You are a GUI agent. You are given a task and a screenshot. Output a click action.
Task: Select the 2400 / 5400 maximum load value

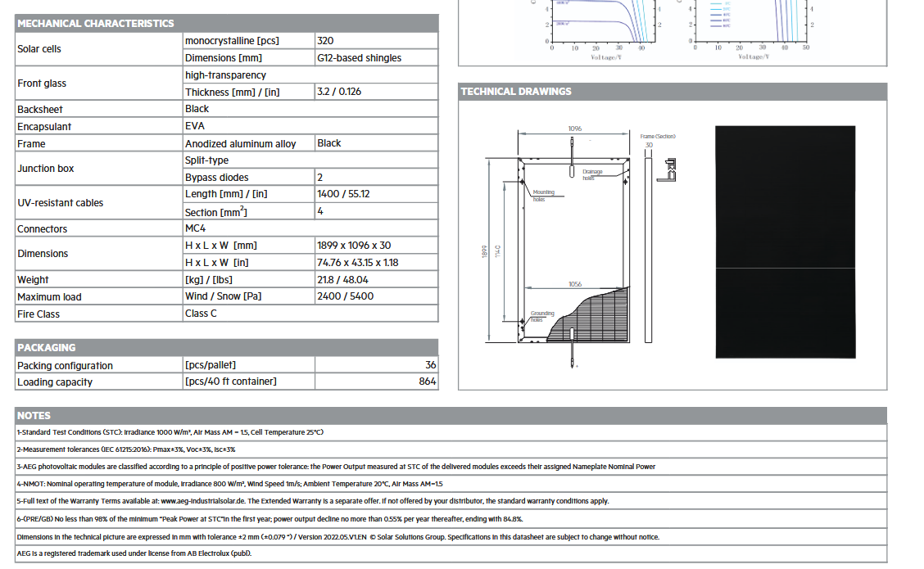[x=345, y=296]
